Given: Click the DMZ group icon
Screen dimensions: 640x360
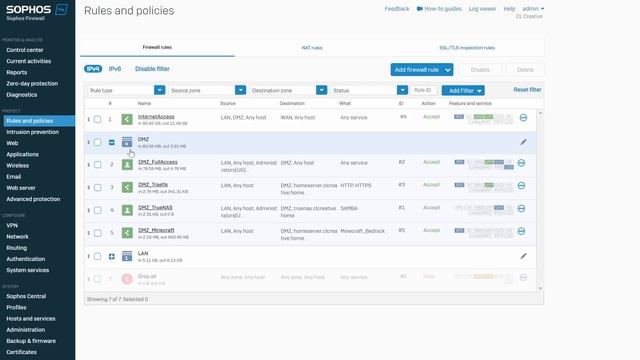Looking at the screenshot, I should [127, 142].
